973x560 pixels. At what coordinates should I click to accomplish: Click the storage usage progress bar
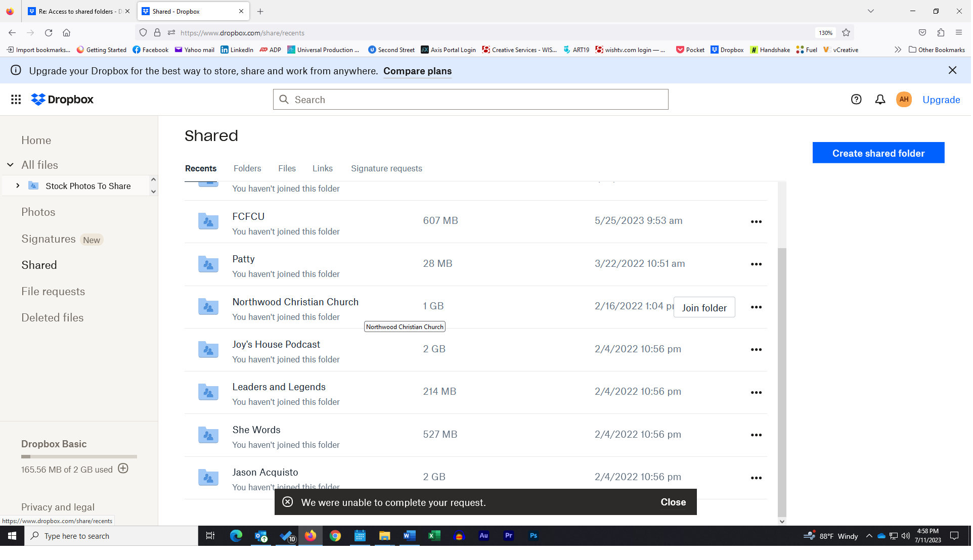79,457
